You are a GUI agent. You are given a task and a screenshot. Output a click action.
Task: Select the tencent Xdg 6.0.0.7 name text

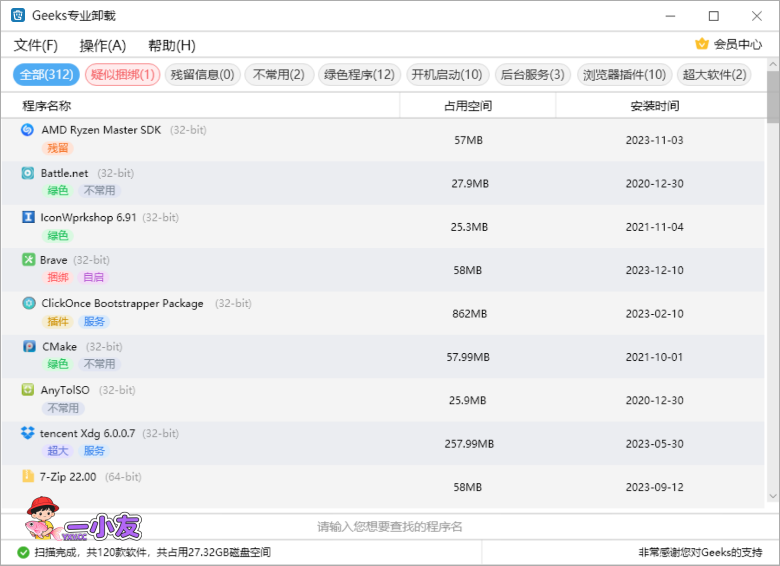(88, 433)
